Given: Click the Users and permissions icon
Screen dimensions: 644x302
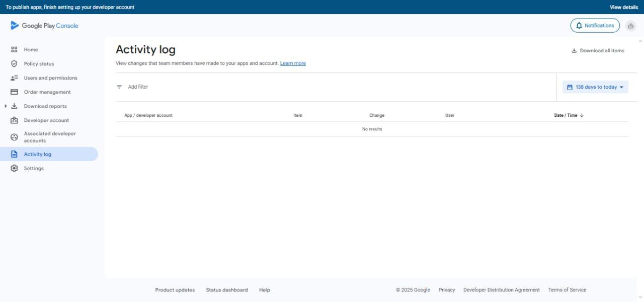Looking at the screenshot, I should coord(14,78).
